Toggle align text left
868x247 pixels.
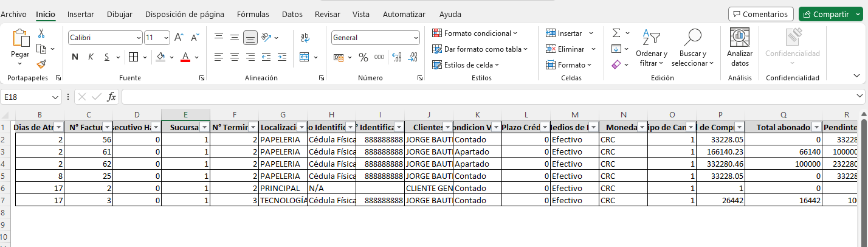[218, 57]
